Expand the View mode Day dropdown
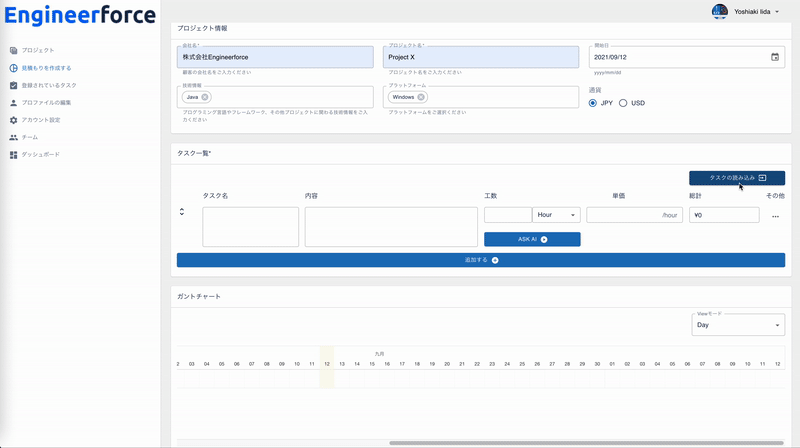Screen dimensions: 800x448 (x=738, y=325)
